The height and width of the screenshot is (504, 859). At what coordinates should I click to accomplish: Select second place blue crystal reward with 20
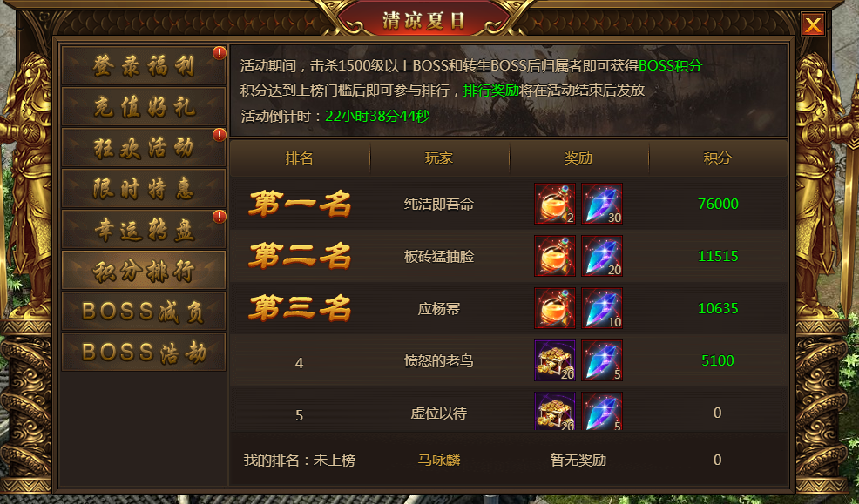point(601,256)
